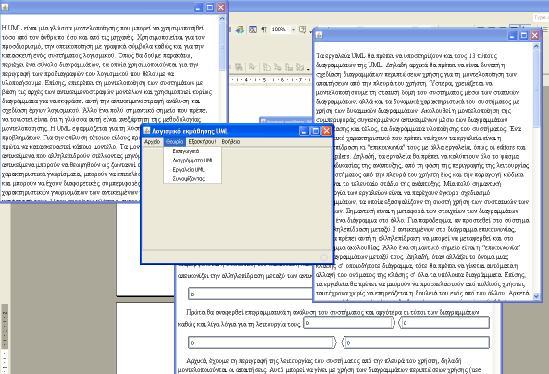Minimize the UML learning software window

point(304,131)
